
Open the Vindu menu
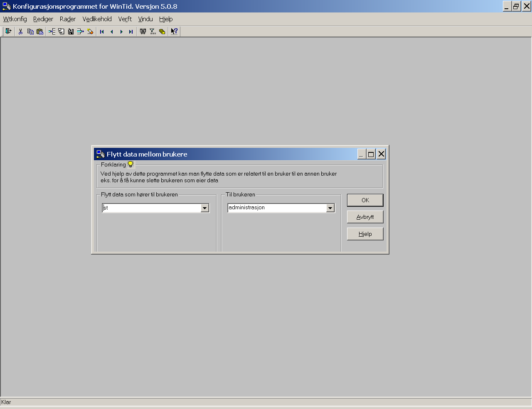point(145,19)
